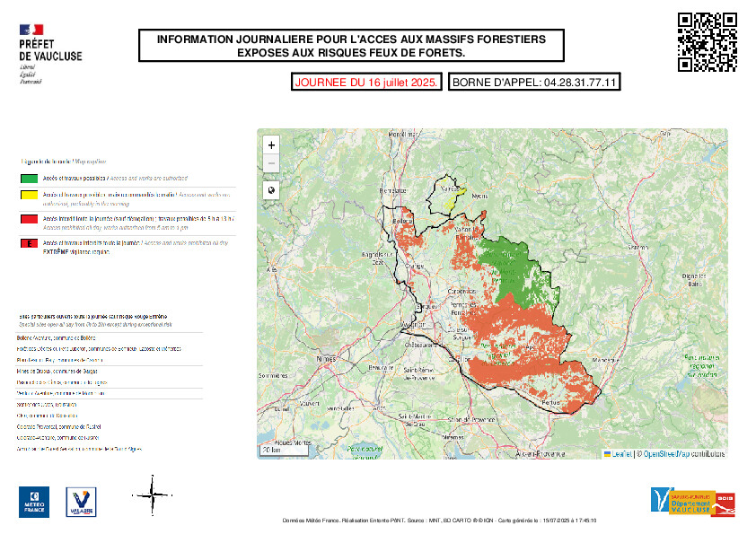This screenshot has height=534, width=756.
Task: Click the "20 km" map scale
Action: pos(284,451)
